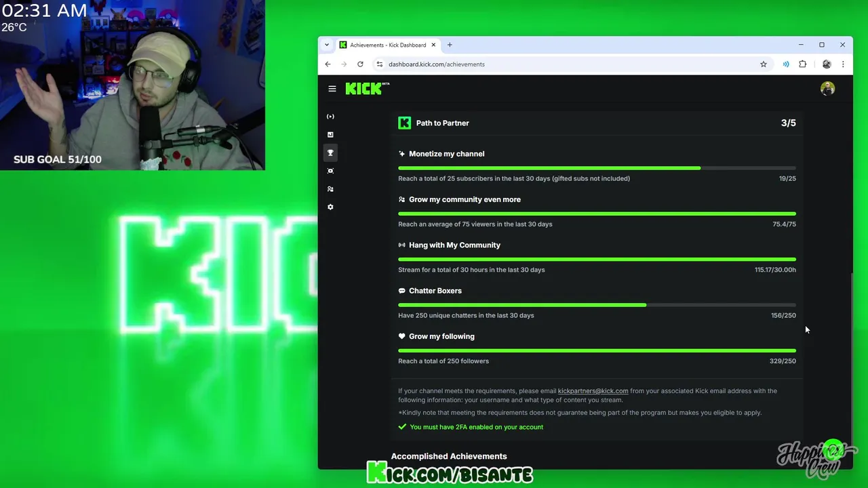
Task: Click the Grow my following title
Action: pyautogui.click(x=441, y=336)
